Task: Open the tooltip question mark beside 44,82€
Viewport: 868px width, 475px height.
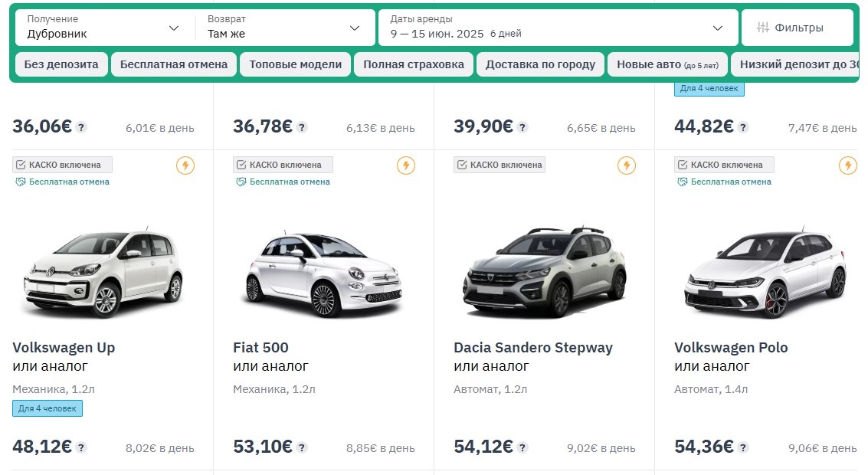Action: (742, 126)
